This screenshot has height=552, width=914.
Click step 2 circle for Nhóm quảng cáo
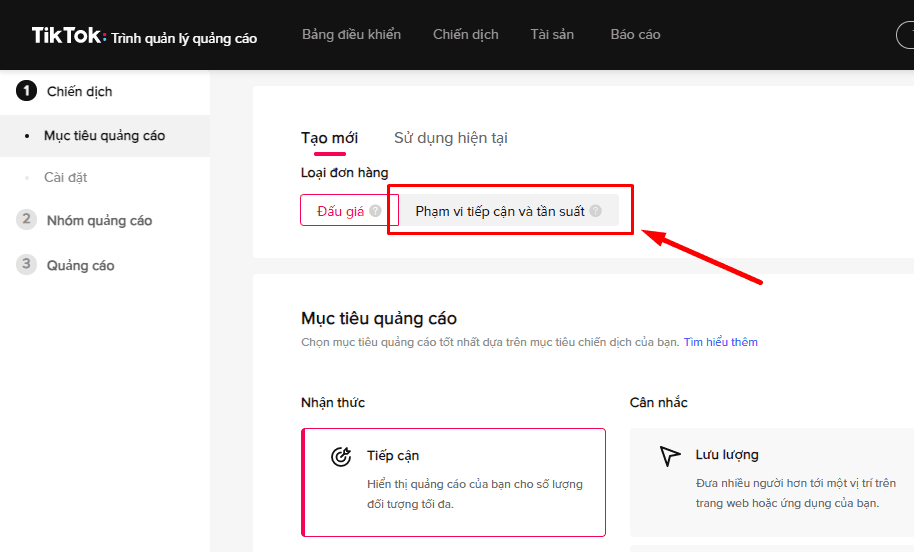[x=27, y=220]
